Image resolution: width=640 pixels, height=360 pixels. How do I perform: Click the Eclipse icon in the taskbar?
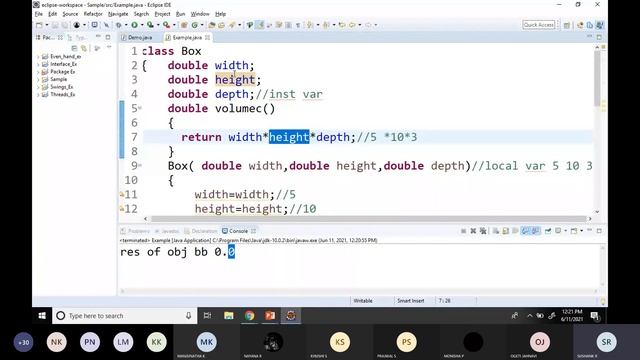(291, 316)
